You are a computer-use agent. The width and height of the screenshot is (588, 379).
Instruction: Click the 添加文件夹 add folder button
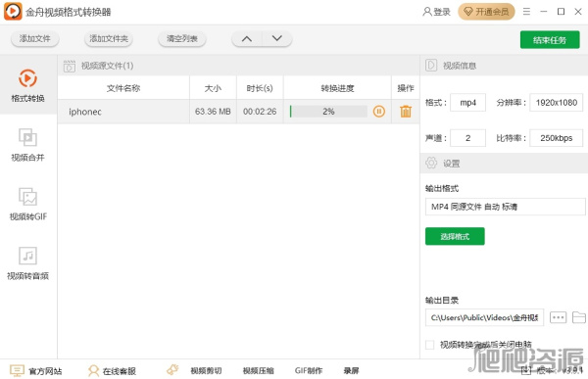click(x=109, y=38)
